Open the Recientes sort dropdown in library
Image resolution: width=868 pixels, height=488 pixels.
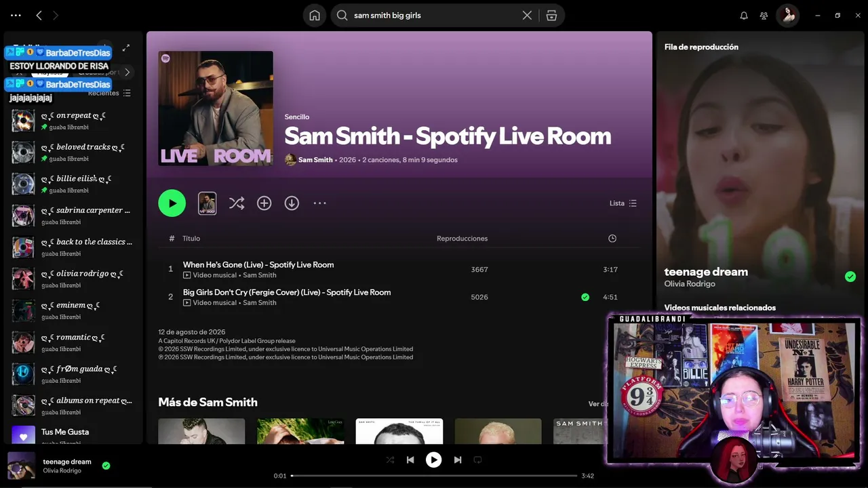coord(109,93)
